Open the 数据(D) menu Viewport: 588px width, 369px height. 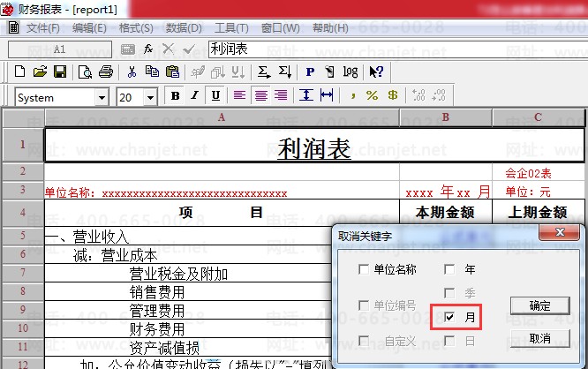coord(184,27)
